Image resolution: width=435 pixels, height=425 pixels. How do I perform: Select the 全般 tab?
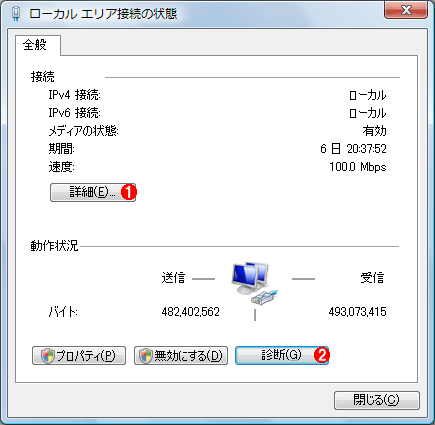pos(35,45)
